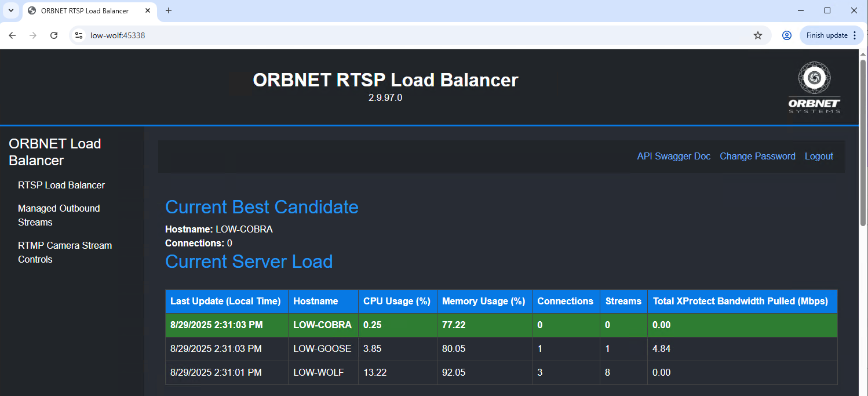Click CPU usage value 3.85
Viewport: 868px width, 396px height.
(x=373, y=349)
